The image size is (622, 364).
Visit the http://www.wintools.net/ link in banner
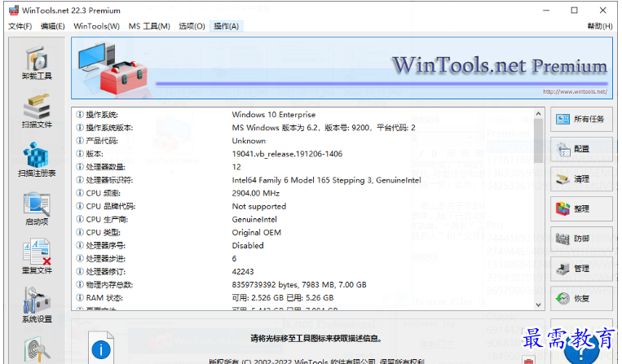click(x=575, y=91)
